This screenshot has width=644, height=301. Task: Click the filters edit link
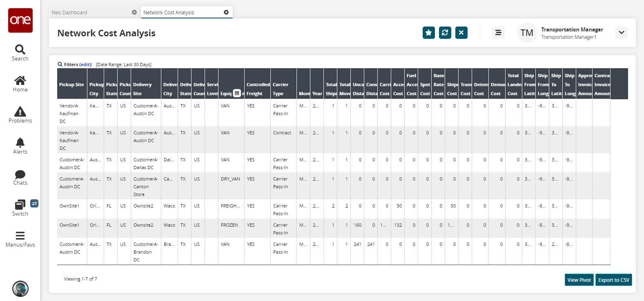tap(85, 65)
